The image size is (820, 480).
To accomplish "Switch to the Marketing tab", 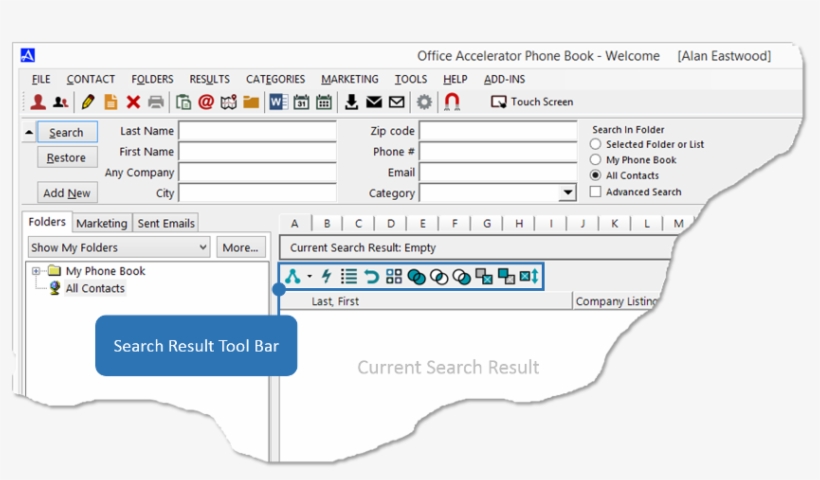I will [x=101, y=223].
